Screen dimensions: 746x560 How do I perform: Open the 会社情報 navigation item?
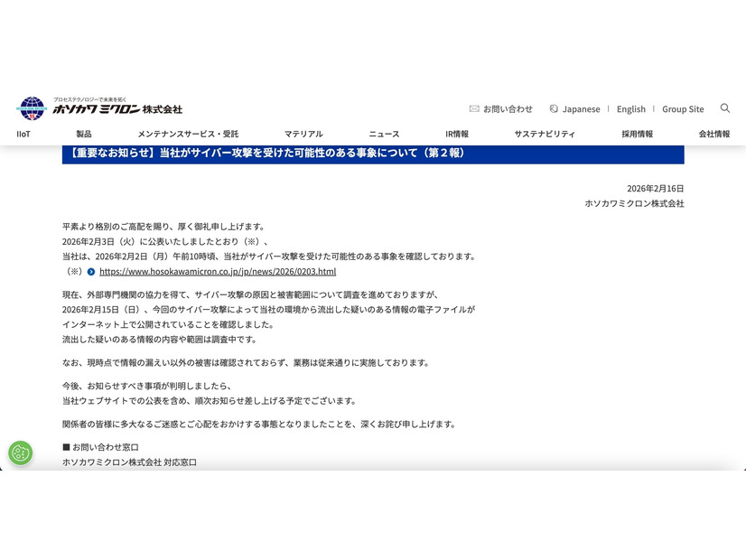click(714, 134)
